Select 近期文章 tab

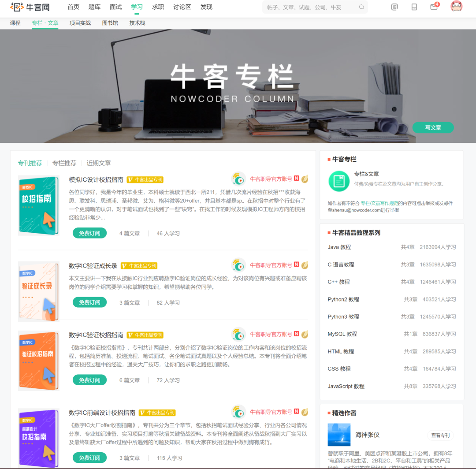point(99,163)
